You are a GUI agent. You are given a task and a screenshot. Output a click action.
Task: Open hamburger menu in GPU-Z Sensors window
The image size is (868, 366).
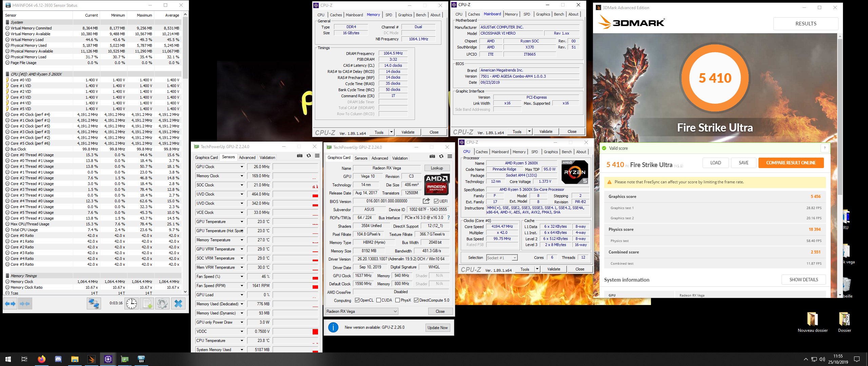(317, 156)
